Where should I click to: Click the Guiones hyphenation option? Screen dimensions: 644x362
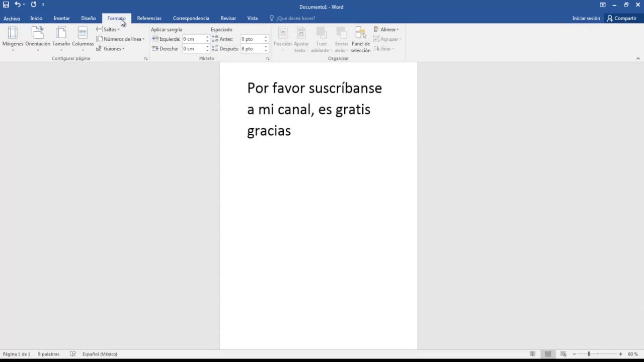click(x=112, y=49)
